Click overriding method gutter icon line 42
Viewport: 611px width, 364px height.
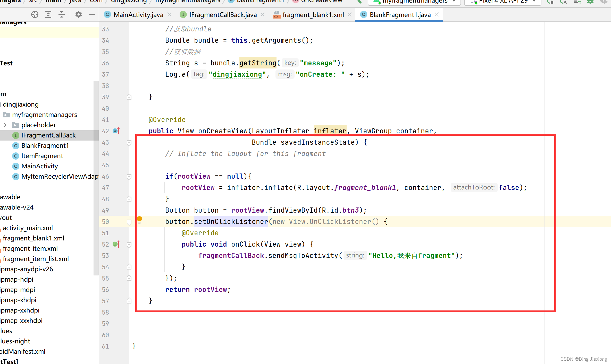pos(116,131)
